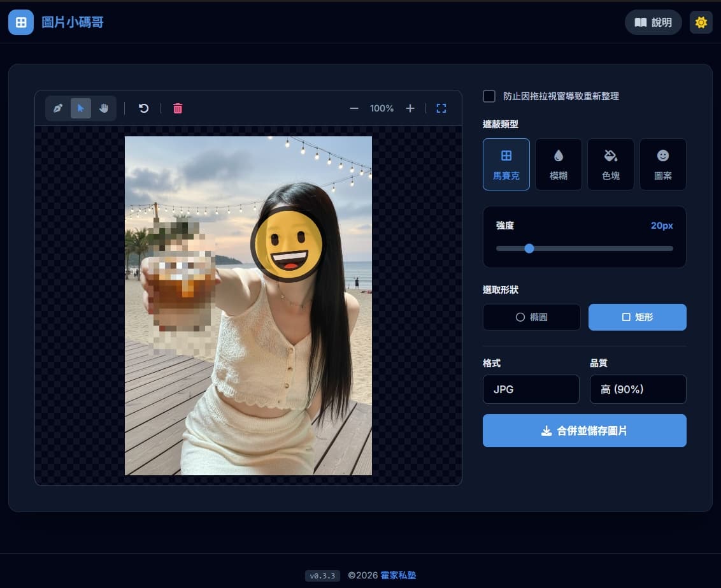Select the smiley emoji mask on photo
Viewport: 721px width, 588px height.
coord(288,245)
